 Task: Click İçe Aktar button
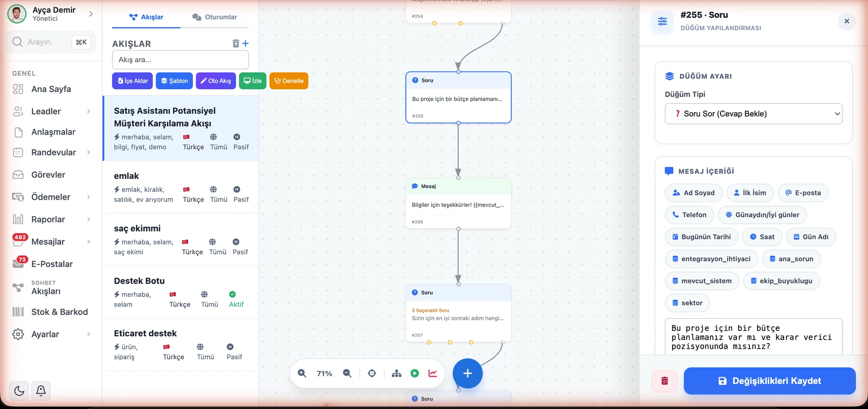click(x=133, y=81)
